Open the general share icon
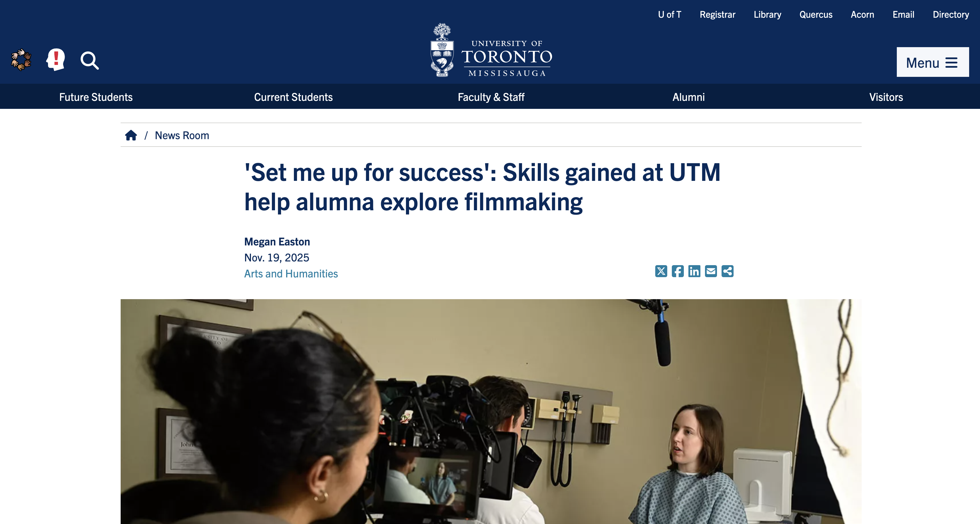 click(727, 271)
